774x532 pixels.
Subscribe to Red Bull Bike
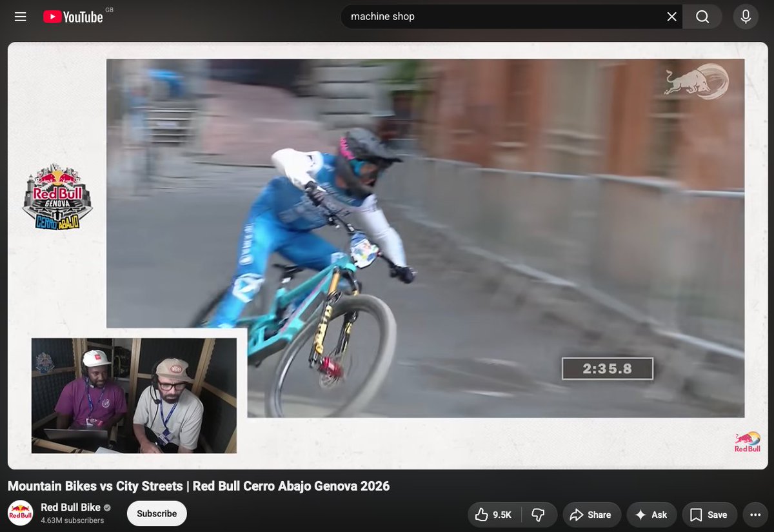pos(157,514)
